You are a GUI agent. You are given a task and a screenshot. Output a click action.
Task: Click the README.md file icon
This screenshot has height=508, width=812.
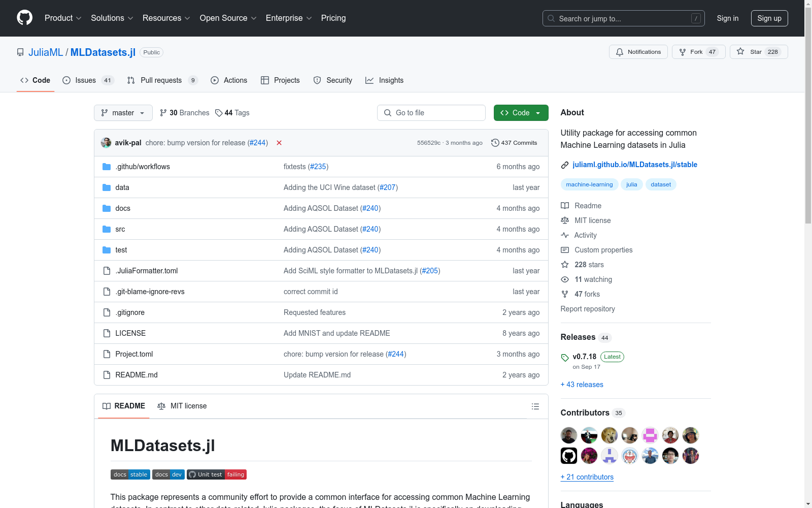coord(107,375)
